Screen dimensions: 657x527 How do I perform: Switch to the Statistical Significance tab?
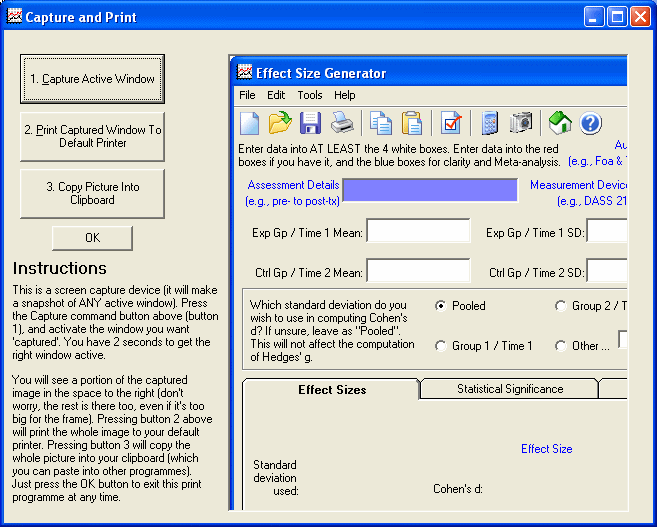pyautogui.click(x=510, y=389)
